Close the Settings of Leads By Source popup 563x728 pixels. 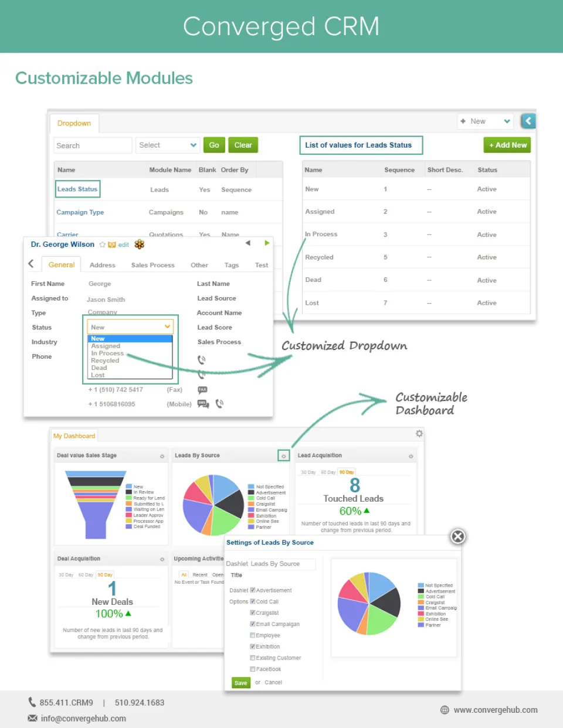458,536
